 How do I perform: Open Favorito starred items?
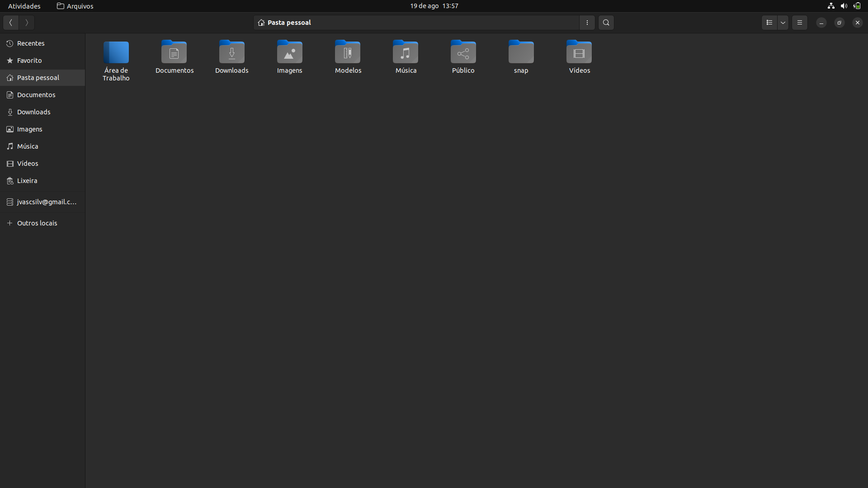click(x=29, y=61)
